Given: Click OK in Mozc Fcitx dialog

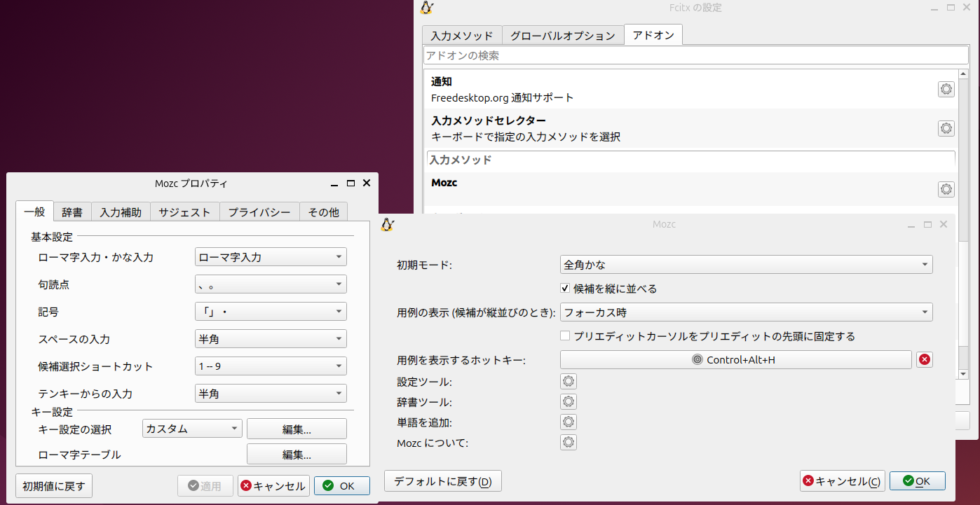Looking at the screenshot, I should [918, 481].
